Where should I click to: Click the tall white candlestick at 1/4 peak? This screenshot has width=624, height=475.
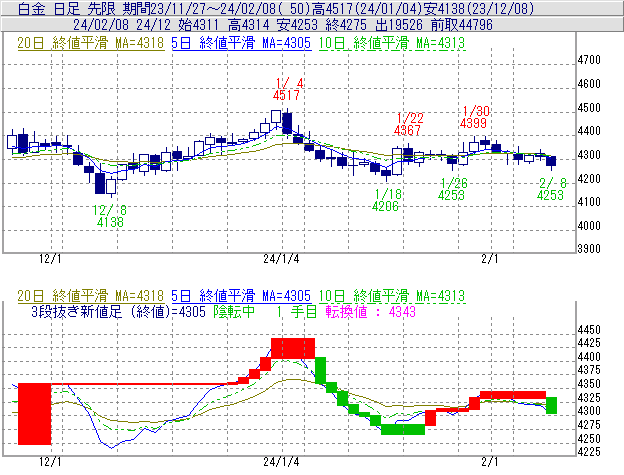tap(276, 116)
